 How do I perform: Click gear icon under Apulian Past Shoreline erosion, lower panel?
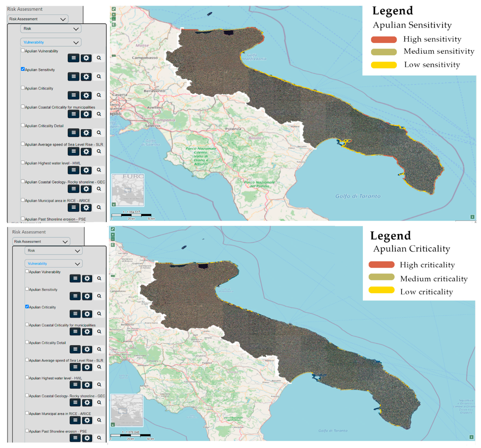coord(87,438)
